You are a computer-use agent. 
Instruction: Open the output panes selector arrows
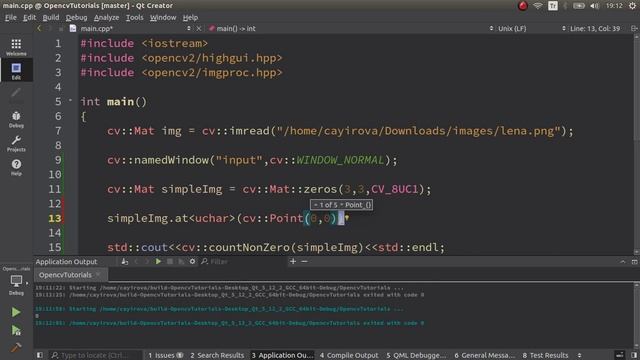tap(579, 355)
